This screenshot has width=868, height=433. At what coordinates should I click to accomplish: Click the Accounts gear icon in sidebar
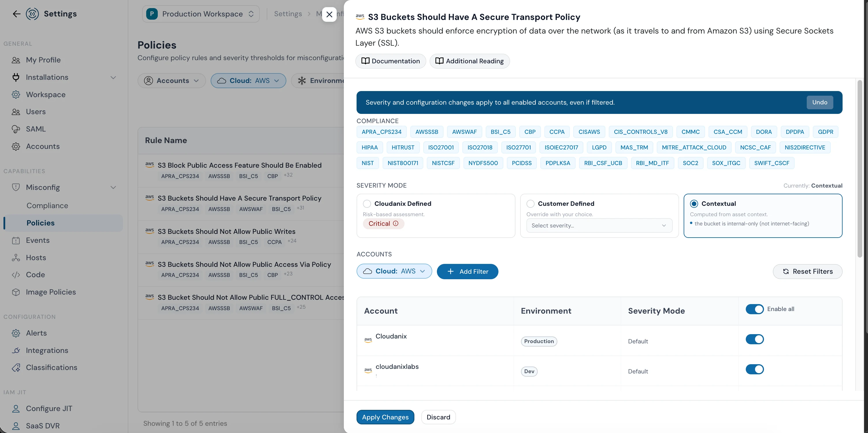(x=16, y=147)
